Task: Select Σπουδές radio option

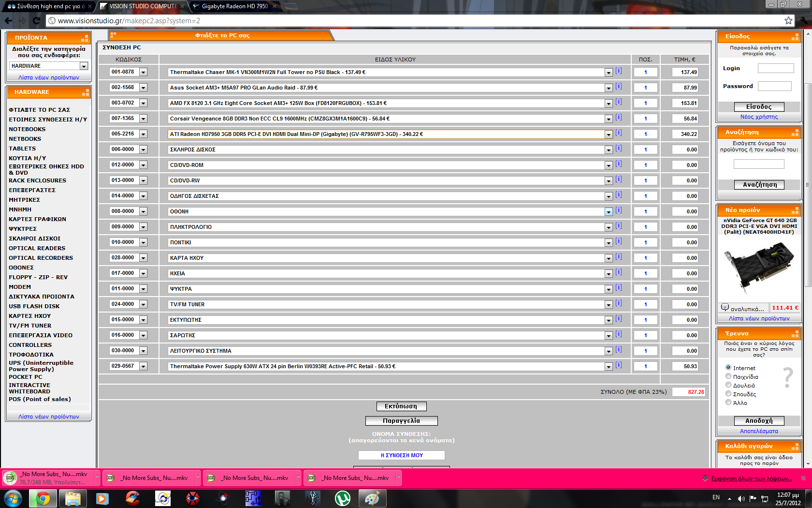Action: tap(728, 393)
